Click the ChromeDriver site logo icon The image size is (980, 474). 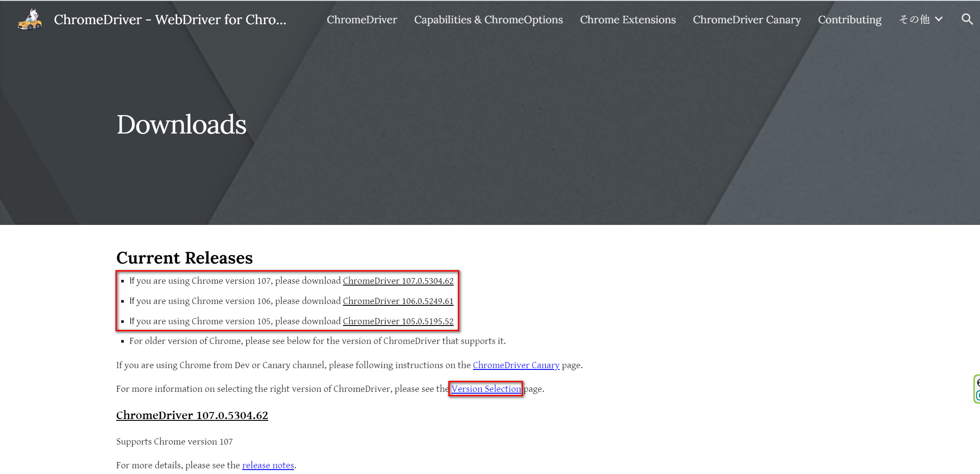click(x=30, y=19)
